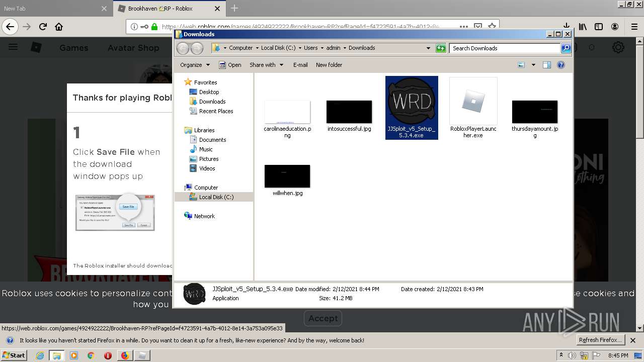The height and width of the screenshot is (362, 644).
Task: Click the Explorer help icon
Action: tap(561, 65)
